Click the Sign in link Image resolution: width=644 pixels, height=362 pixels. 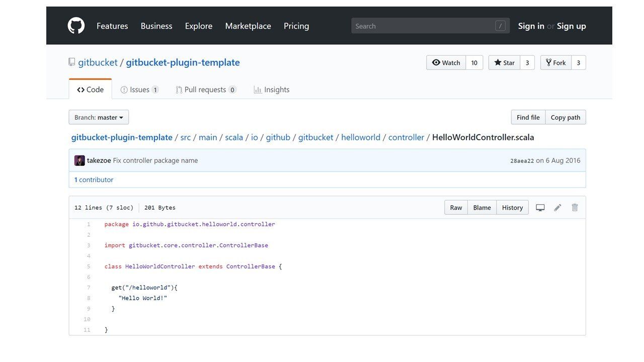[531, 26]
